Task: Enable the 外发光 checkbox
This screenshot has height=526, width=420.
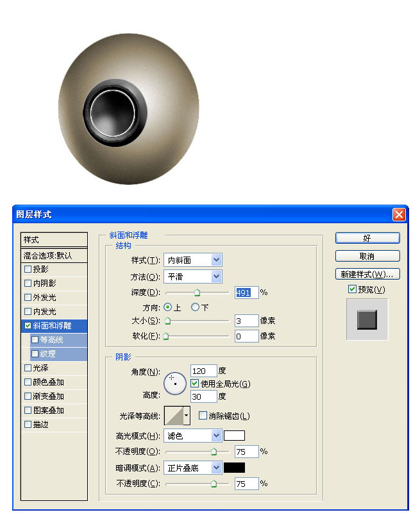Action: (x=28, y=297)
